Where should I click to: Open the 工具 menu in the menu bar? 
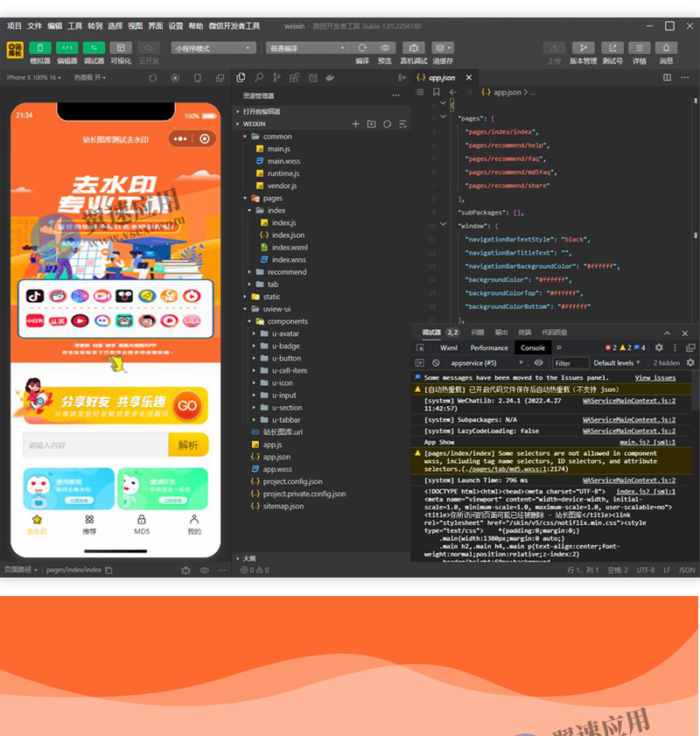[x=75, y=26]
